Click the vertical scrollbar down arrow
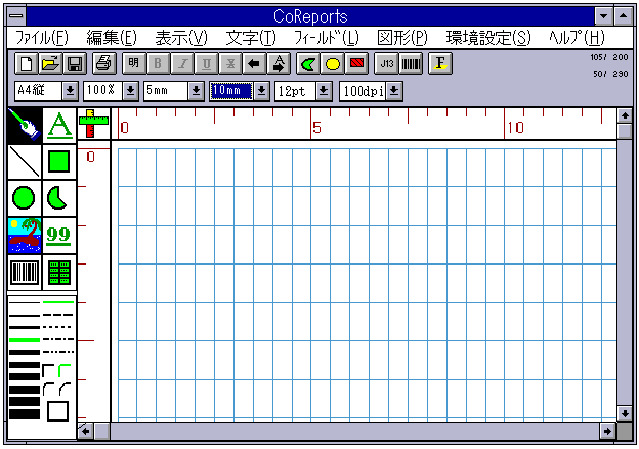Screen dimensions: 639x449 [x=625, y=414]
